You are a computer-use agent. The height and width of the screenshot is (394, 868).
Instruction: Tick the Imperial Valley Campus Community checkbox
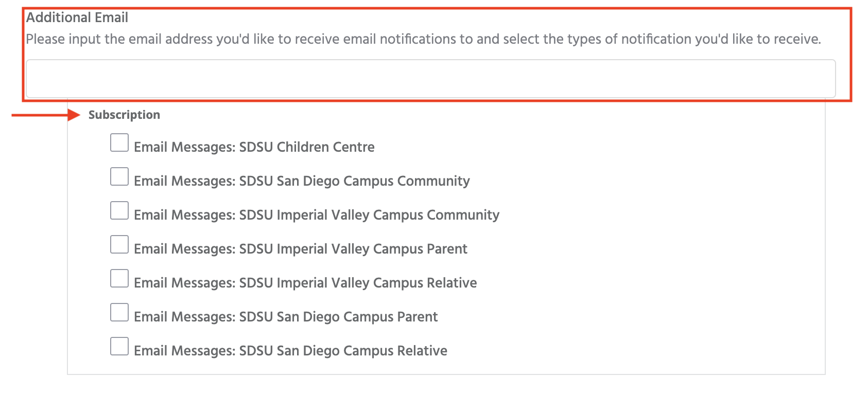119,211
